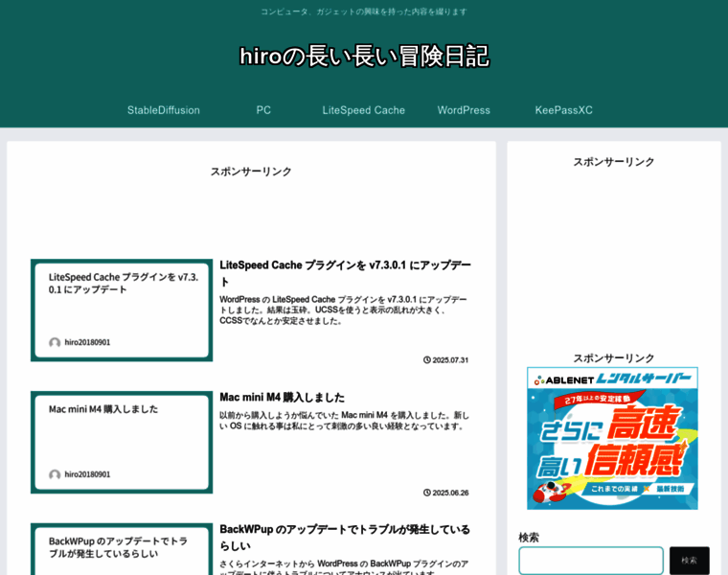The height and width of the screenshot is (575, 728).
Task: Open the site title hiroの長い長い冒険日記
Action: 364,57
